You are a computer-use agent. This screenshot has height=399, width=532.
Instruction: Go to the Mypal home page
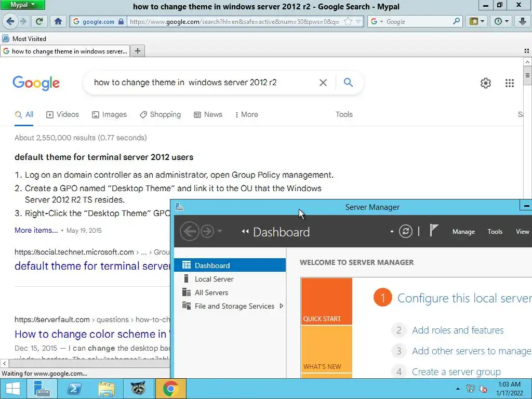click(58, 21)
